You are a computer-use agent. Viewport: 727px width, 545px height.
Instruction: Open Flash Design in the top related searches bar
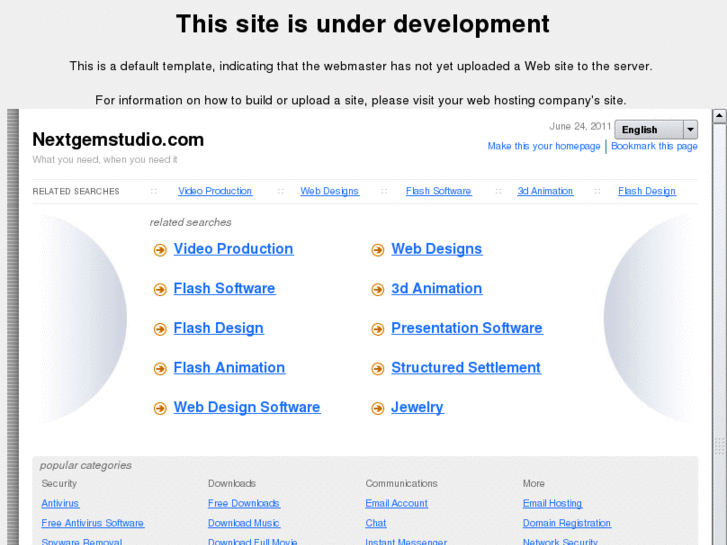coord(647,191)
